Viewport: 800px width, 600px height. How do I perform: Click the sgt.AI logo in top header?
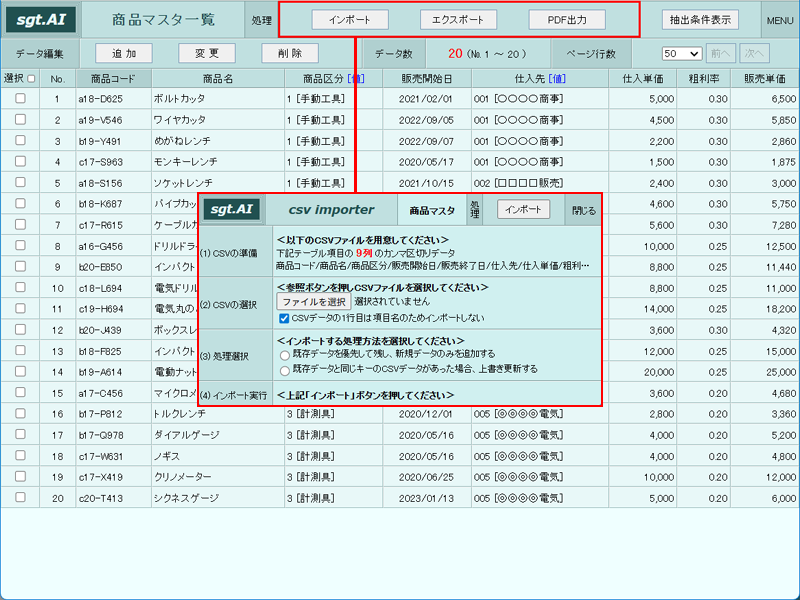(41, 20)
